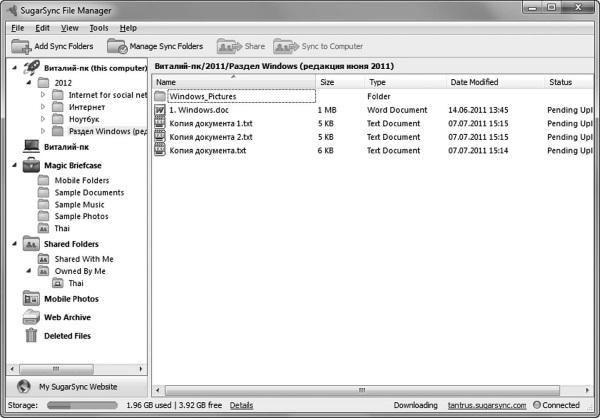Open the Tools menu
Viewport: 600px width, 418px height.
99,28
